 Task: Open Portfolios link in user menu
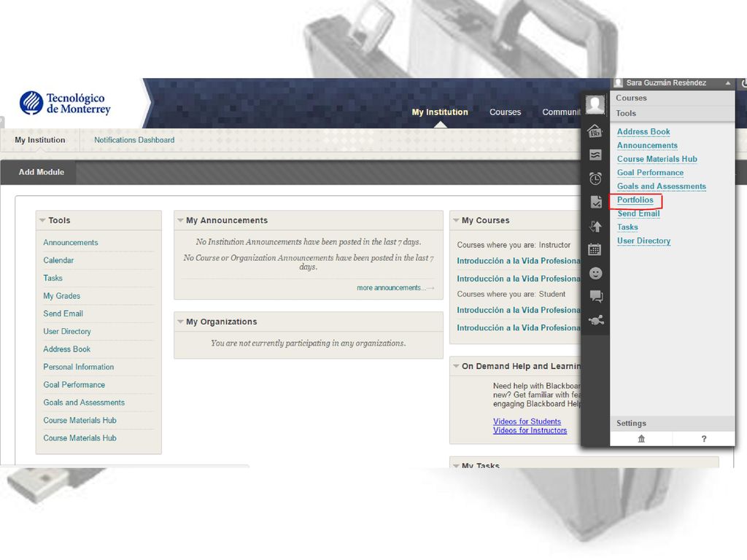click(x=635, y=200)
